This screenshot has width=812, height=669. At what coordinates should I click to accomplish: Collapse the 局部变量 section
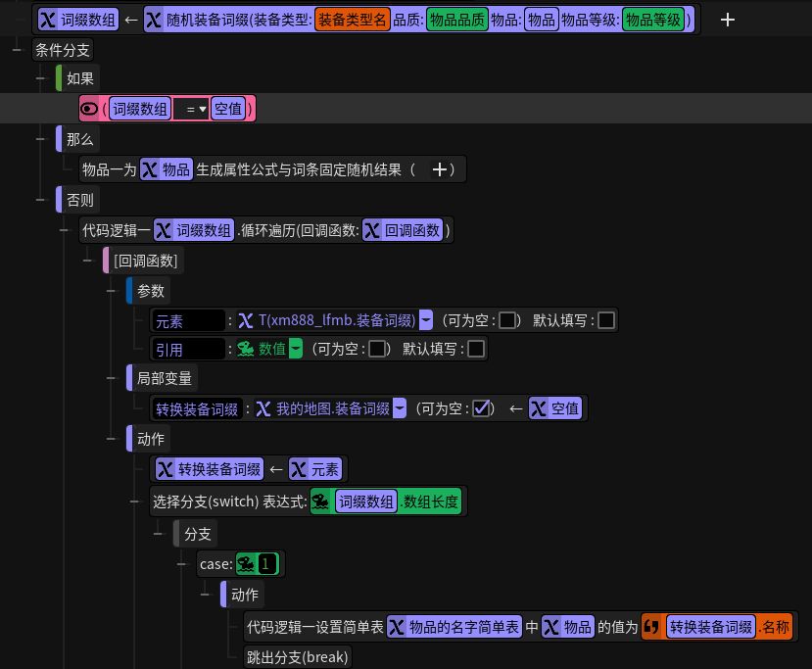(x=111, y=378)
